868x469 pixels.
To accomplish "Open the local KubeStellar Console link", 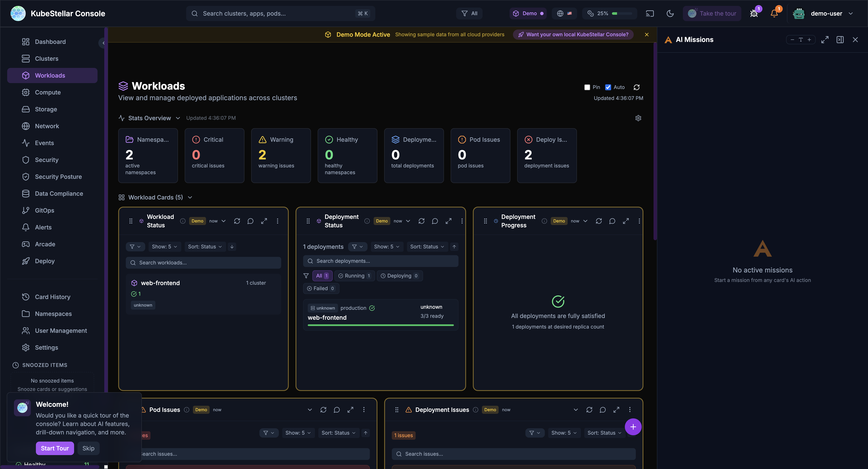I will point(573,34).
